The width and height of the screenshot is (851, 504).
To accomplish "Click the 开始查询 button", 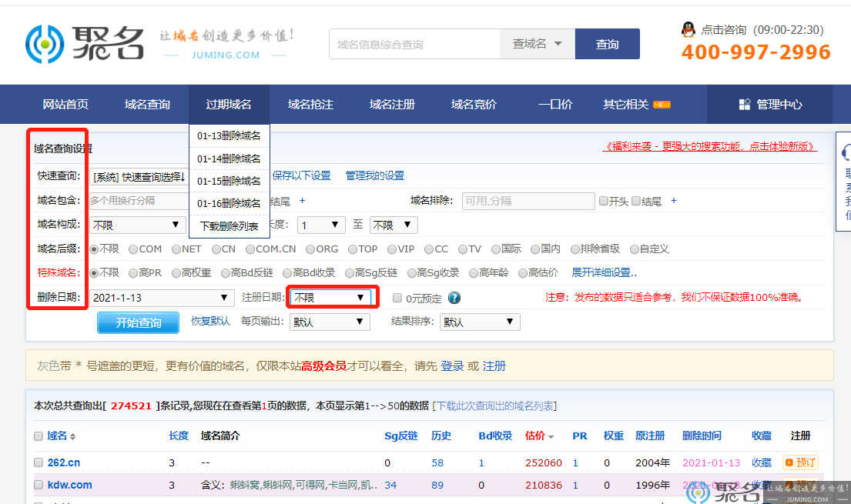I will click(139, 323).
